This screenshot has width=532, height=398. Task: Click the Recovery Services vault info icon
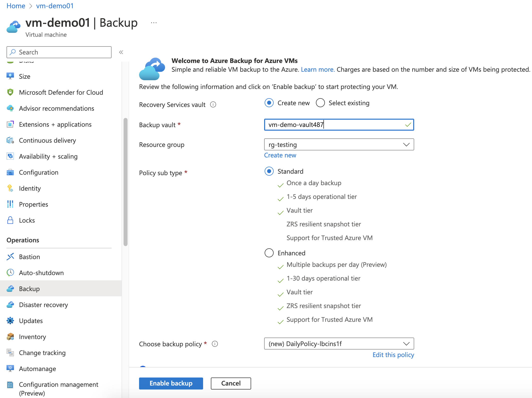(x=213, y=104)
